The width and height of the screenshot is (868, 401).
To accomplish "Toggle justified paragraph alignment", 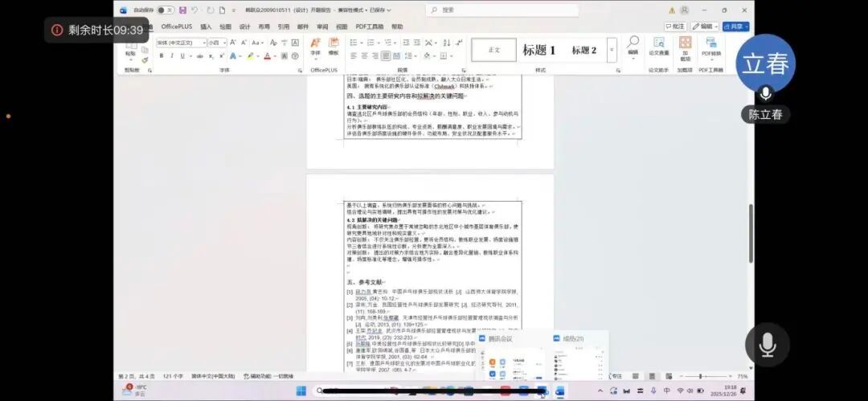I will tap(387, 55).
